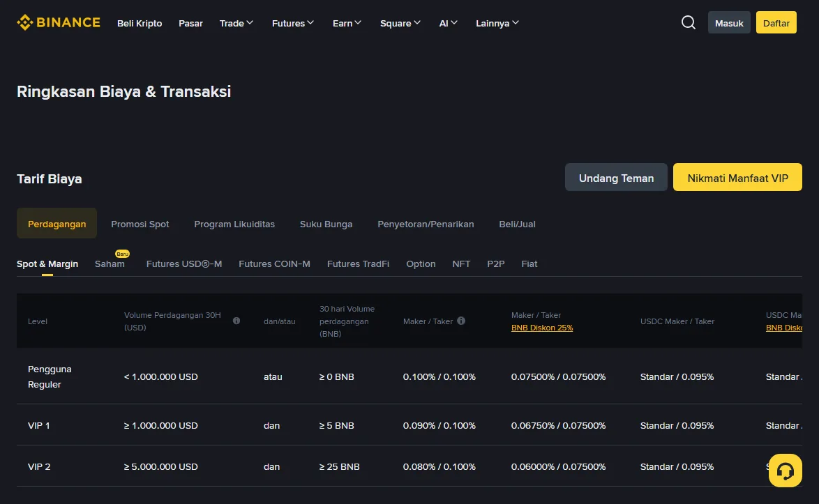Expand the AI dropdown menu
Viewport: 819px width, 504px height.
click(x=448, y=23)
